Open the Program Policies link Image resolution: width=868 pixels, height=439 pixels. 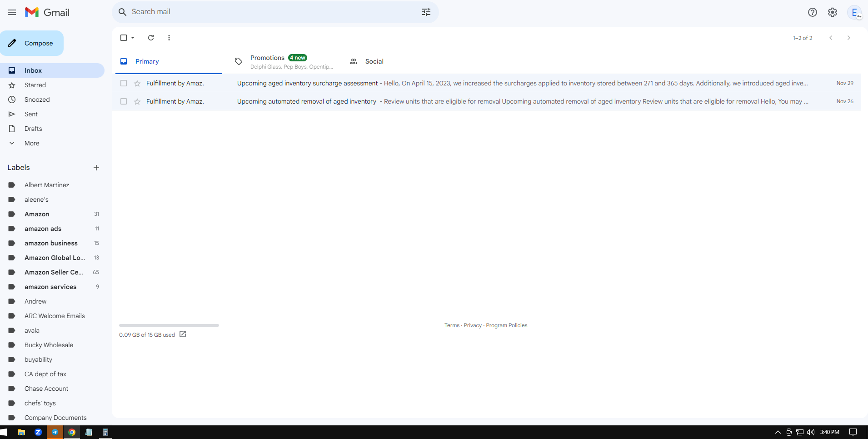click(507, 325)
